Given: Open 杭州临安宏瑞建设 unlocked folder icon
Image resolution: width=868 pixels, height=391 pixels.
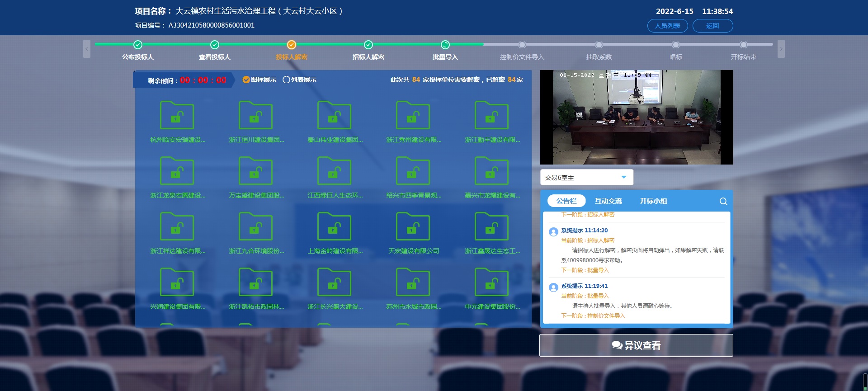Looking at the screenshot, I should (177, 116).
